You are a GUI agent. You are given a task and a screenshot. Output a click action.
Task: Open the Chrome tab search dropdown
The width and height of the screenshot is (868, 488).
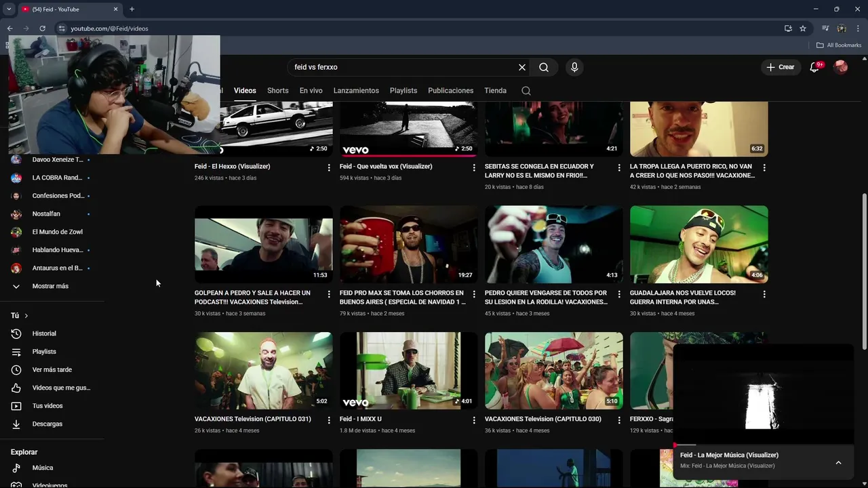(x=9, y=9)
